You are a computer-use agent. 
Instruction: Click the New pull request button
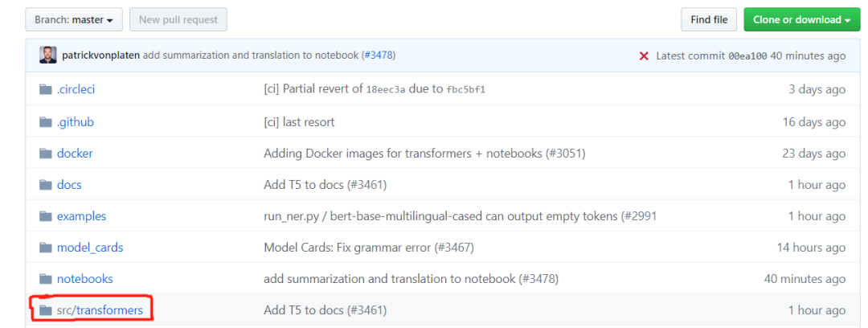pyautogui.click(x=178, y=19)
